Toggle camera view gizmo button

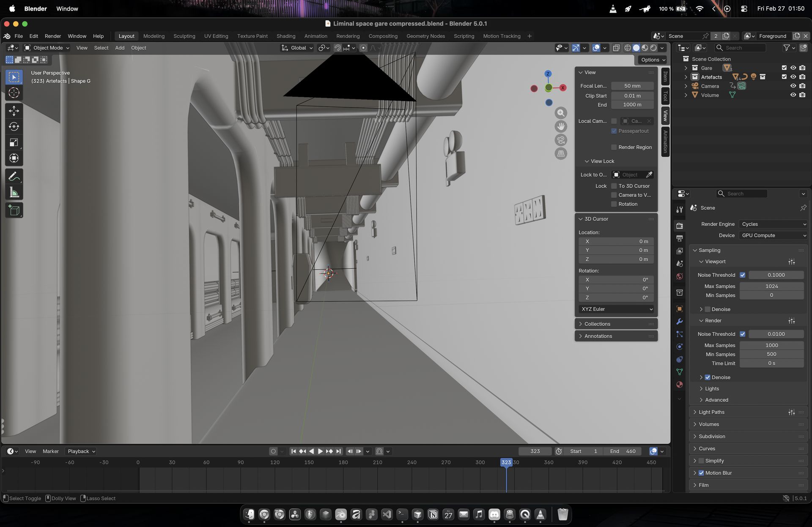561,140
